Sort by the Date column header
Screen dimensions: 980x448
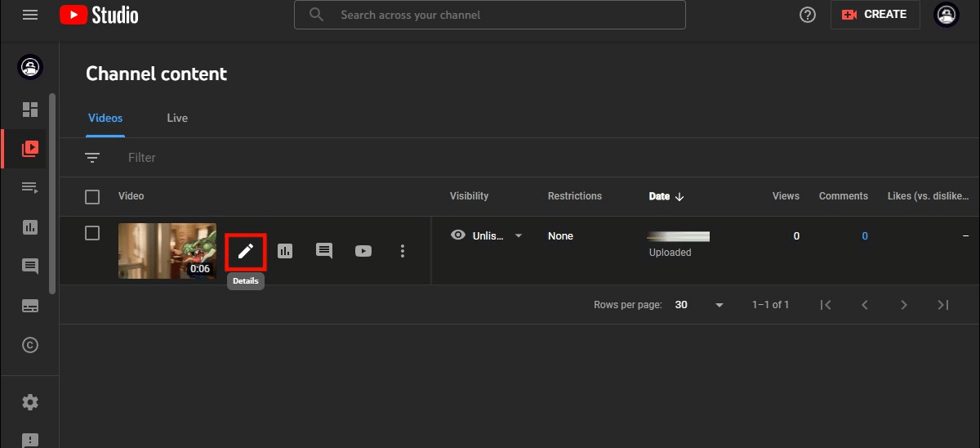click(x=659, y=196)
